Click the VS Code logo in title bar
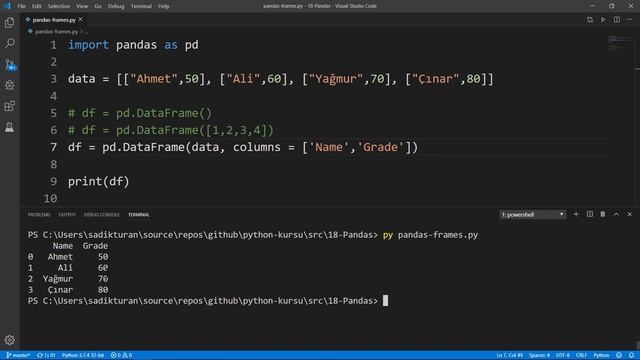640x360 pixels. pos(7,6)
